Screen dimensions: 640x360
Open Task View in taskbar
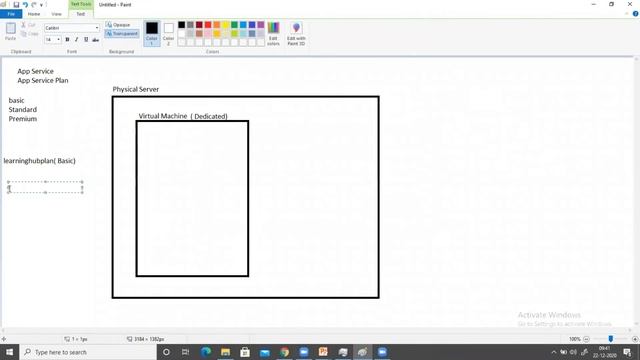[x=186, y=352]
